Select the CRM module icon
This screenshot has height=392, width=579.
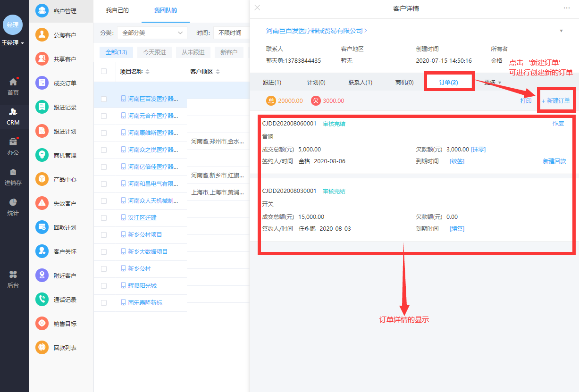(13, 112)
